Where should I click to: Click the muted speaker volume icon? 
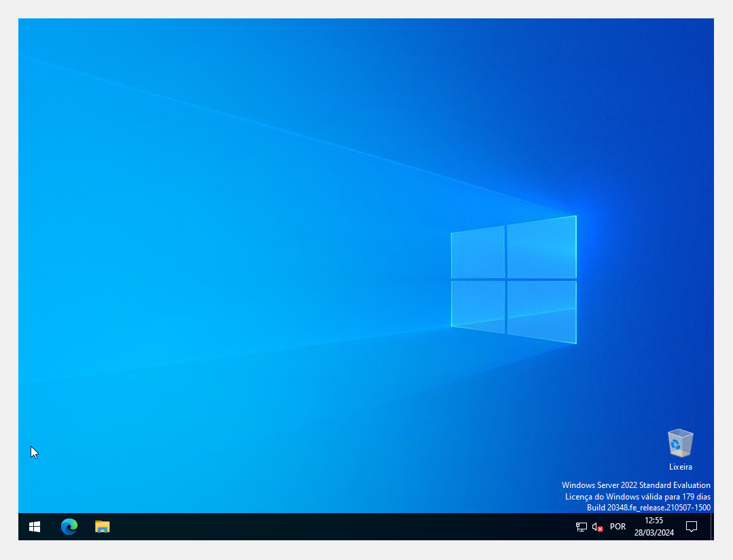pyautogui.click(x=597, y=527)
